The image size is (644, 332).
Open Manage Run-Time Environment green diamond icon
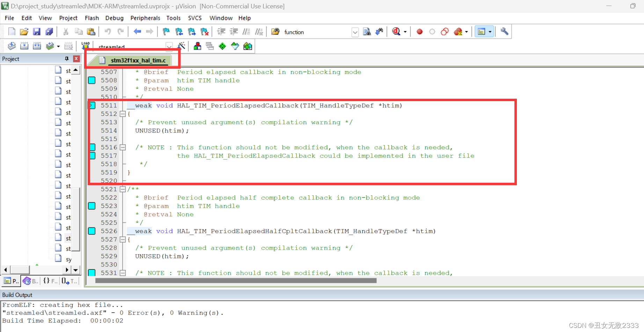point(222,46)
